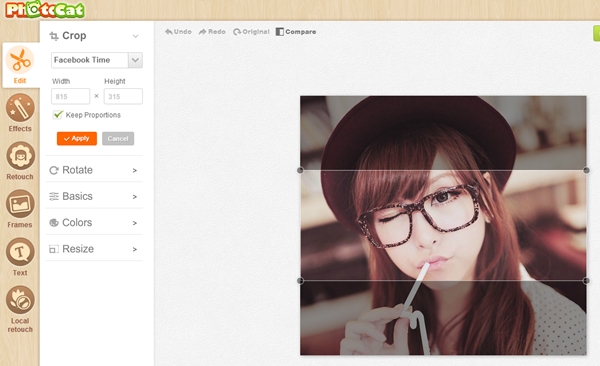Screen dimensions: 600x366
Task: Click the Colors palette icon
Action: [54, 223]
